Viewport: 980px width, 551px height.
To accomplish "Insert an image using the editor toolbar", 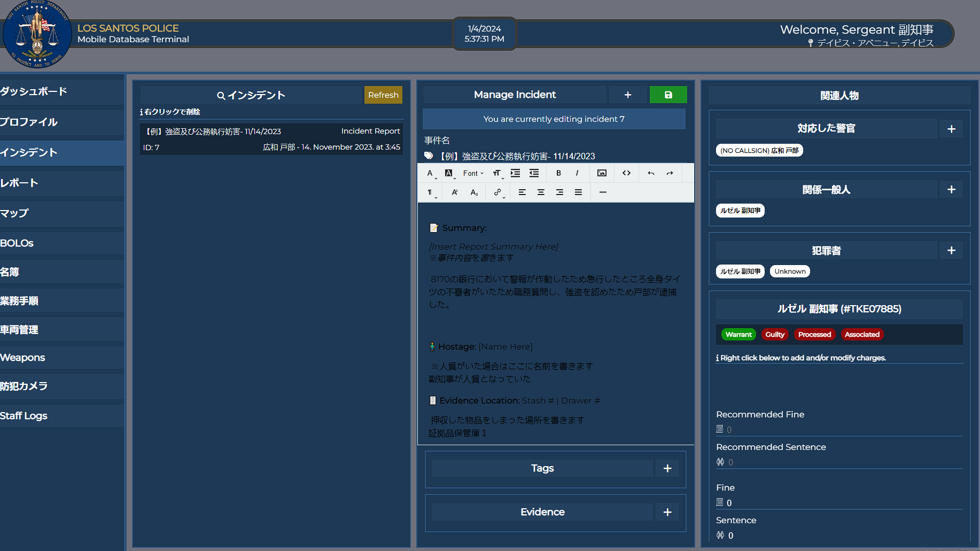I will point(602,173).
